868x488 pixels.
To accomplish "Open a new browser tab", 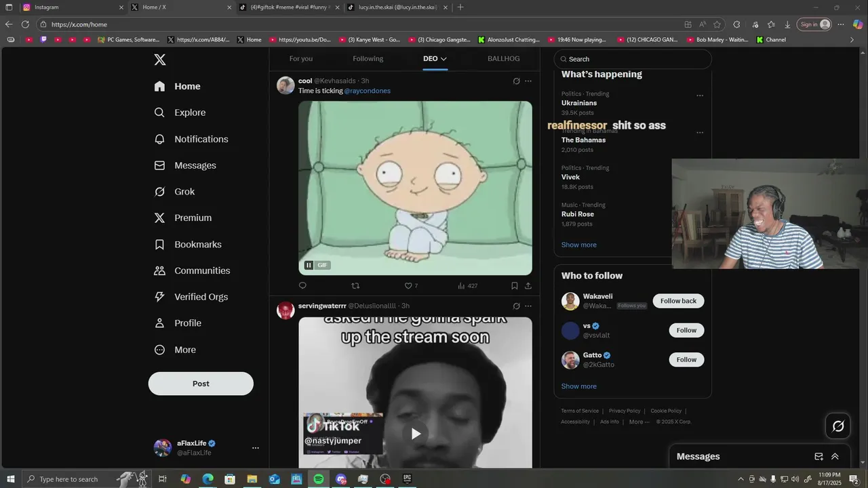I will coord(460,7).
